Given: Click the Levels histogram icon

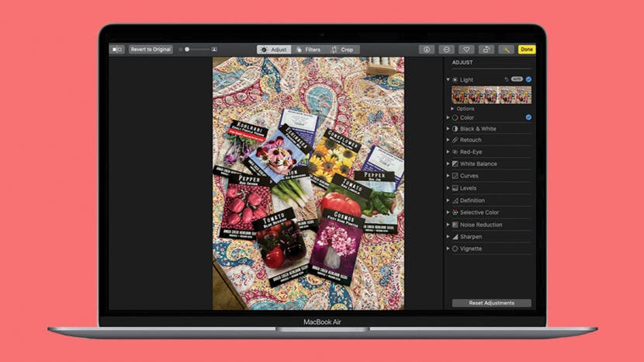Looking at the screenshot, I should click(455, 188).
